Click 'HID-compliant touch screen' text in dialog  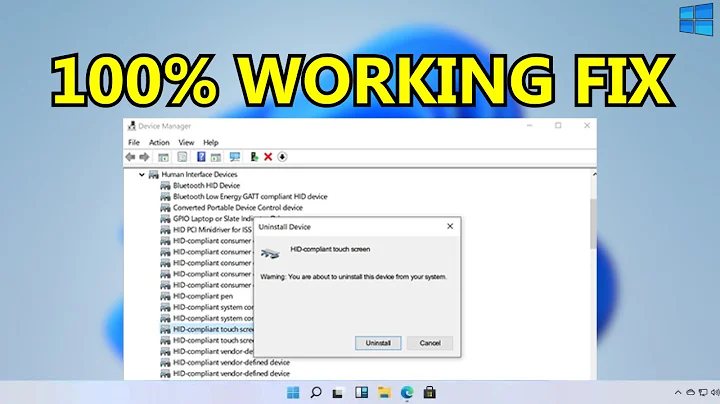tap(330, 249)
